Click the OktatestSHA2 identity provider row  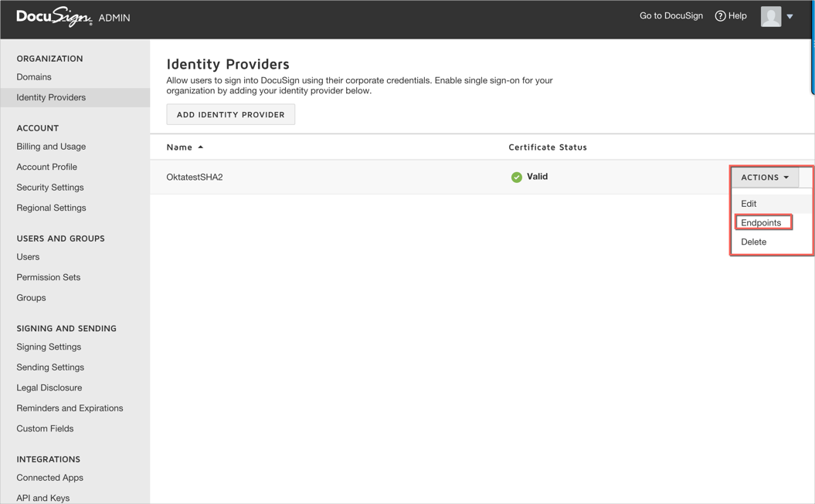[x=195, y=178]
